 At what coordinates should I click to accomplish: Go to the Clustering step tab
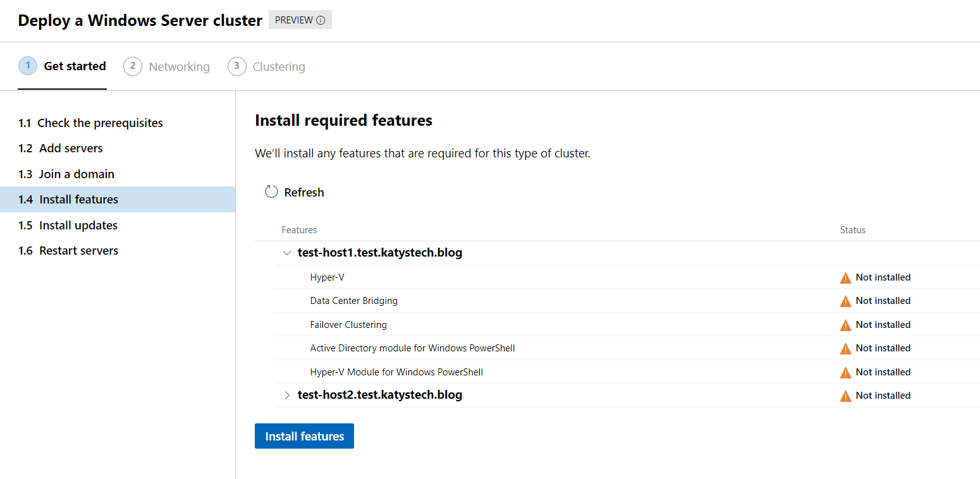(x=267, y=66)
